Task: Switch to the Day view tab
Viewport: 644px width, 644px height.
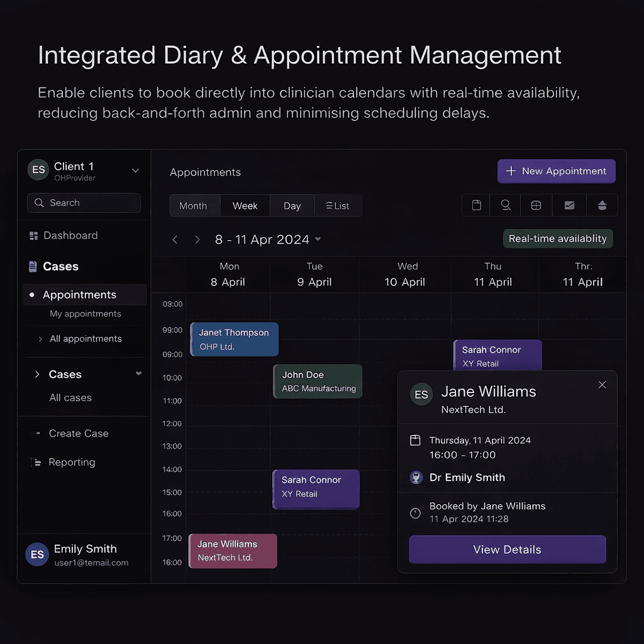Action: [x=292, y=206]
